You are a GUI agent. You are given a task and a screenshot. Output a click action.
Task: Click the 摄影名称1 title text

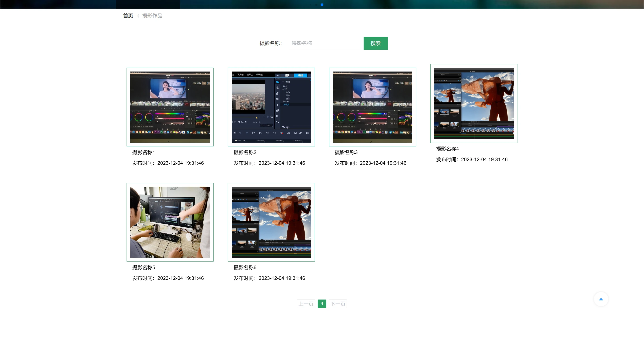(144, 152)
